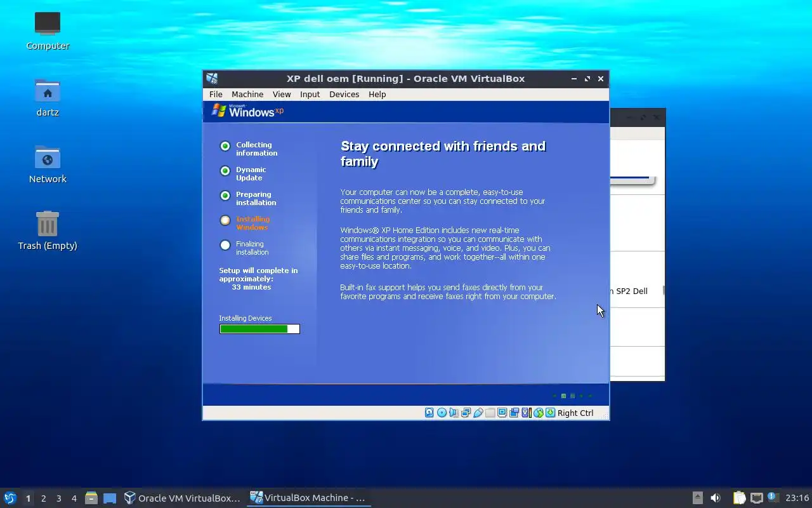Open the Help menu
The width and height of the screenshot is (812, 508).
point(377,94)
